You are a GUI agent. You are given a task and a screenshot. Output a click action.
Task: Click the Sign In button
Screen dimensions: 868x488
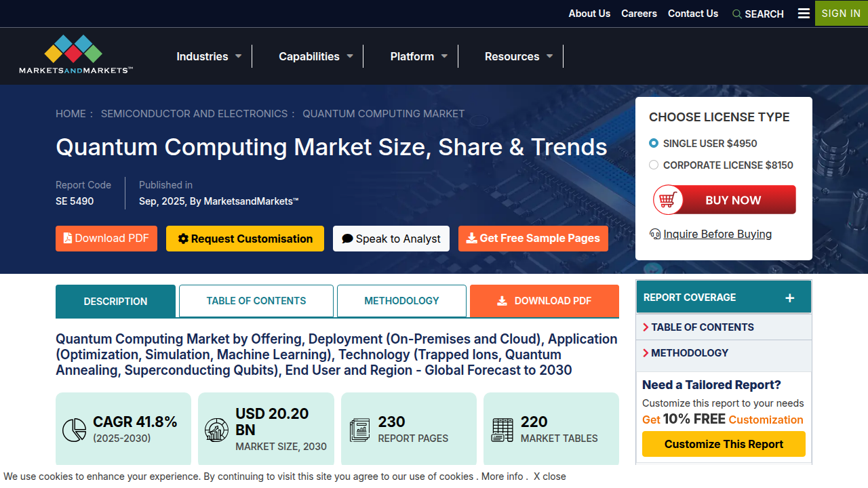tap(841, 14)
